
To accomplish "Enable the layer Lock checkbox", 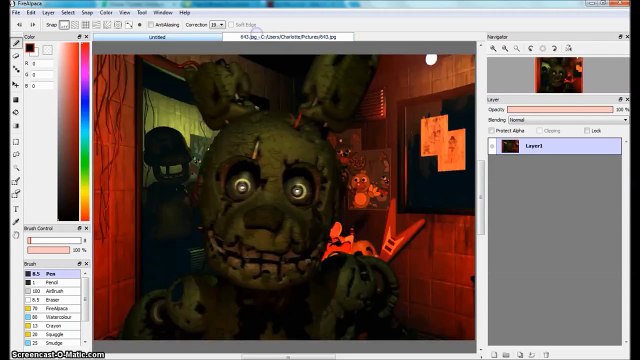I will click(x=587, y=131).
